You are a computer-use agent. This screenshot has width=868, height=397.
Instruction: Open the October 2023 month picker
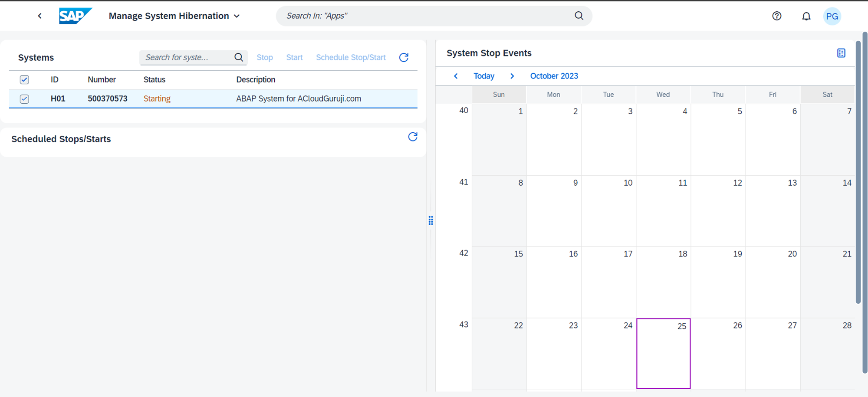click(554, 76)
